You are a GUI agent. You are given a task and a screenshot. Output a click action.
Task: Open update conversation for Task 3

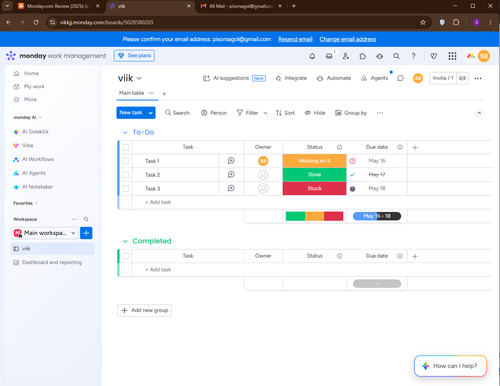[x=231, y=188]
